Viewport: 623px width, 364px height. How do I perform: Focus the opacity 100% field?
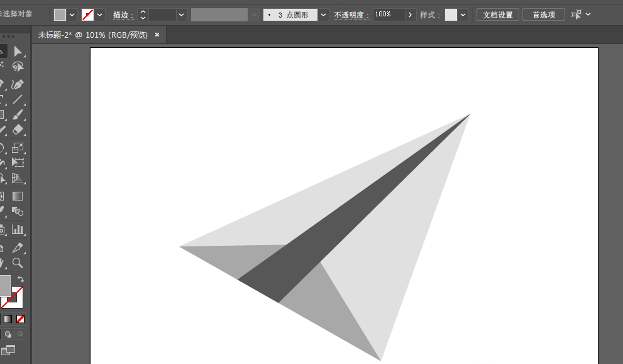tap(389, 14)
